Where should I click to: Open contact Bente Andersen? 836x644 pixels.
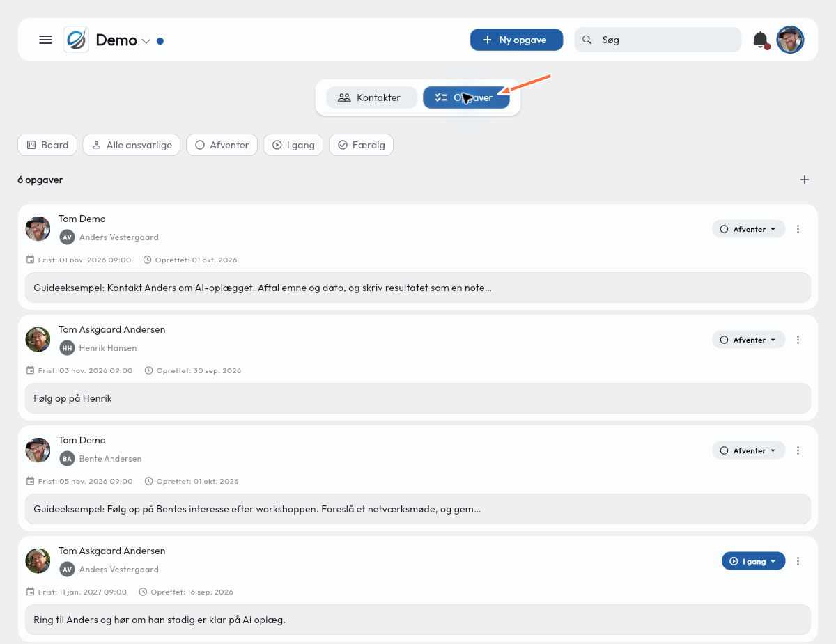point(111,459)
